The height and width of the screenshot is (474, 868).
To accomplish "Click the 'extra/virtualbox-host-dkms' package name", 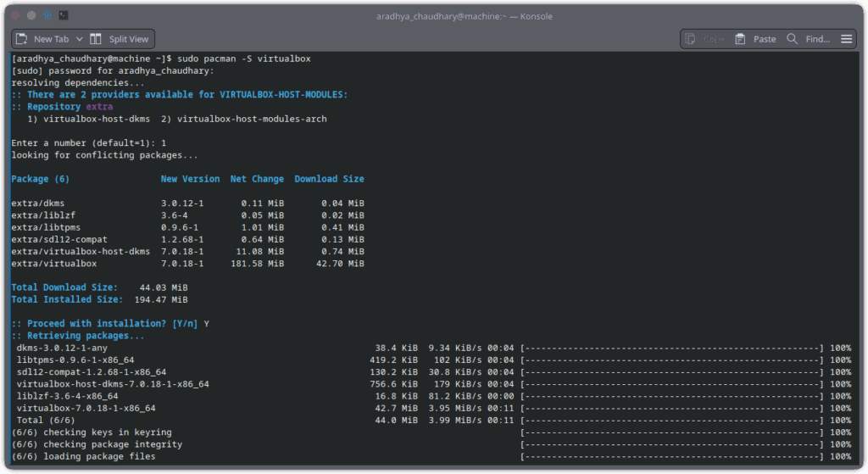I will pos(81,251).
